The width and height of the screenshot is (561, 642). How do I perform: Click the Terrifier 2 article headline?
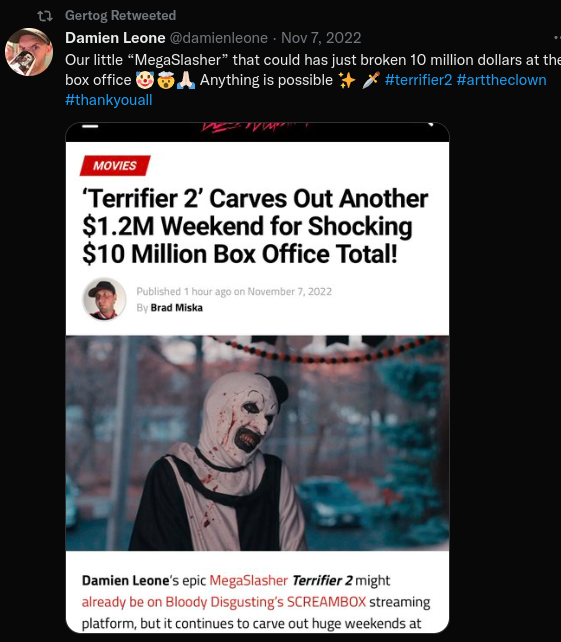point(255,226)
